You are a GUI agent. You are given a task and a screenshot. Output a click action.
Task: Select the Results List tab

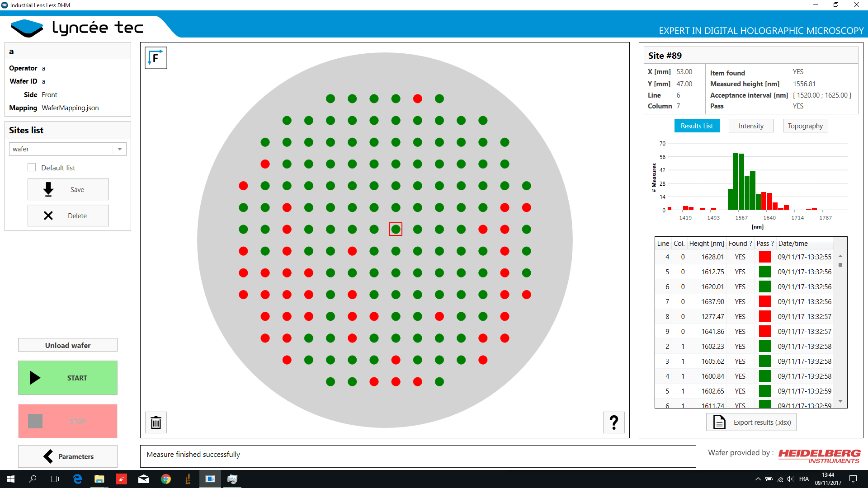coord(697,126)
